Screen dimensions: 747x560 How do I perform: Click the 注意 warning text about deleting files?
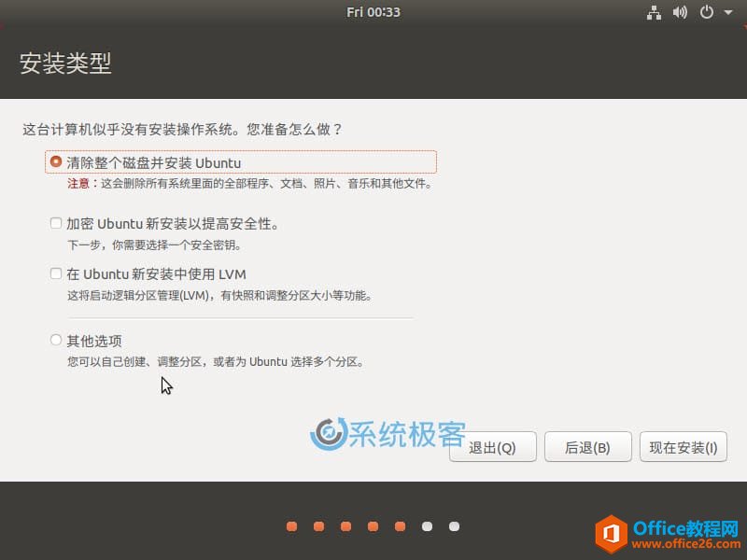(x=249, y=184)
